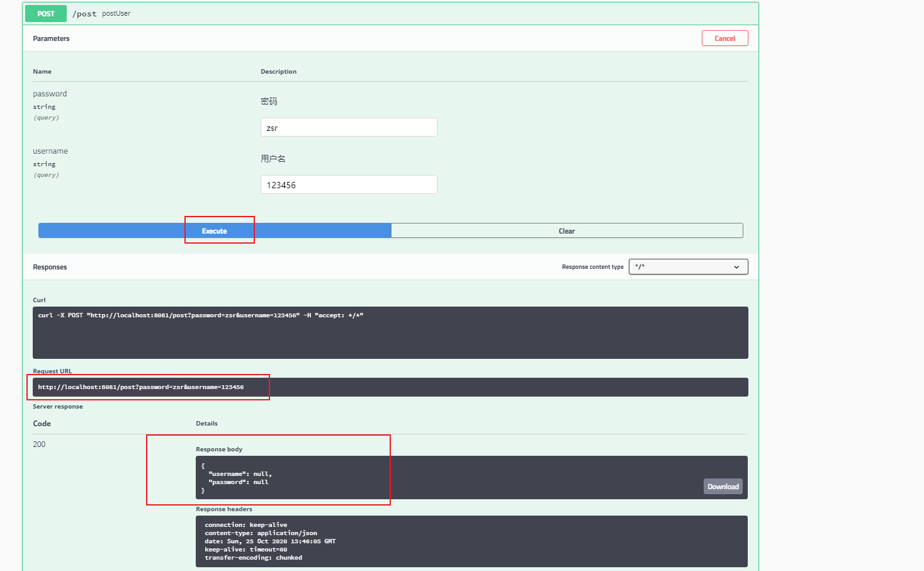Click the username parameter name
This screenshot has height=571, width=924.
click(50, 151)
